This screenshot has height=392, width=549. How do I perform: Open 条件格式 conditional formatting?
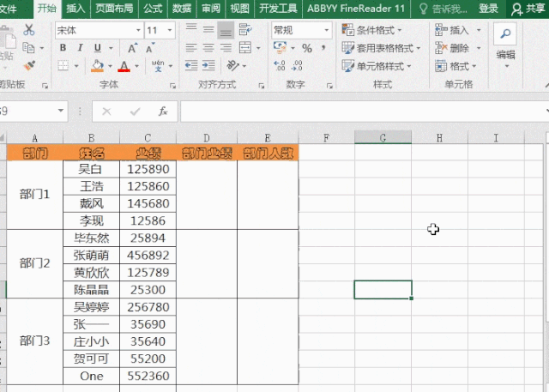371,30
